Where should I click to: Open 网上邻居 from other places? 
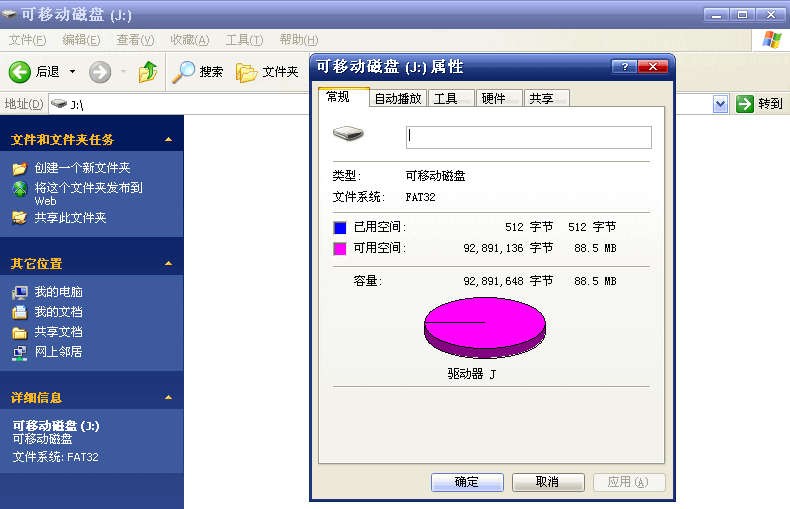click(x=58, y=352)
